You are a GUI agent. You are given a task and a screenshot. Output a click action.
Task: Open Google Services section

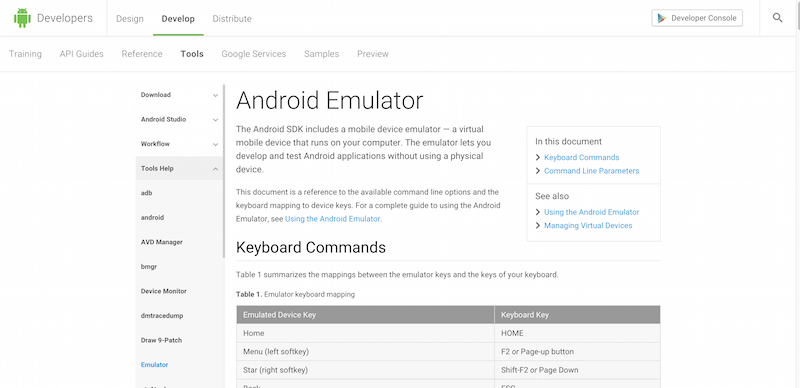click(x=254, y=54)
